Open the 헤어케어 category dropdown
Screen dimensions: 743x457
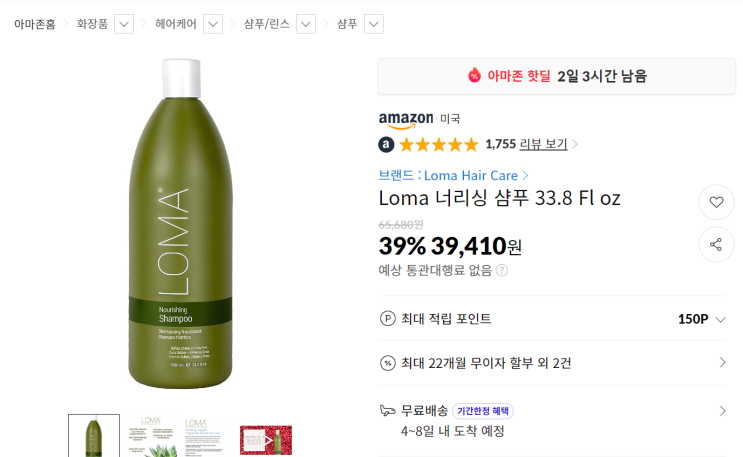[214, 23]
